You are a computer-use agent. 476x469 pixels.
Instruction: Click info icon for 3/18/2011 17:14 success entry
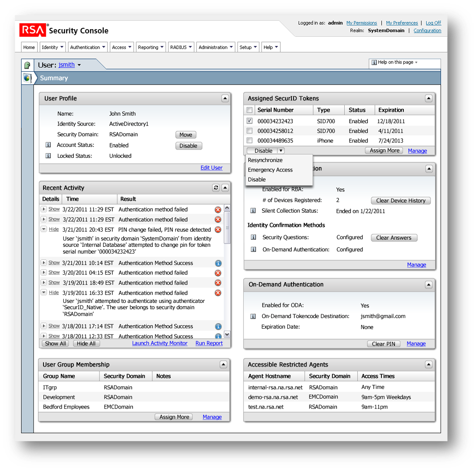pos(218,327)
